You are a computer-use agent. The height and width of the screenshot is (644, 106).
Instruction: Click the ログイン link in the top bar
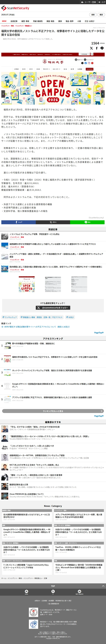[x=102, y=2]
